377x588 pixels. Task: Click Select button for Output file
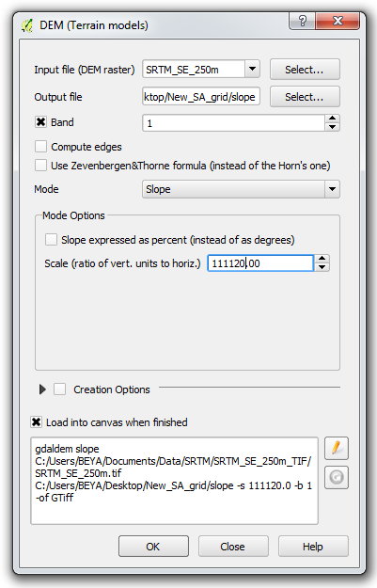[305, 97]
